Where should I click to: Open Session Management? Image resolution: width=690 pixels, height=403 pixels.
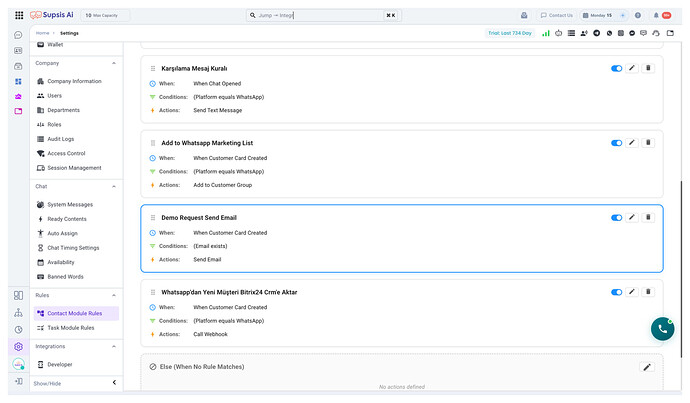(74, 168)
